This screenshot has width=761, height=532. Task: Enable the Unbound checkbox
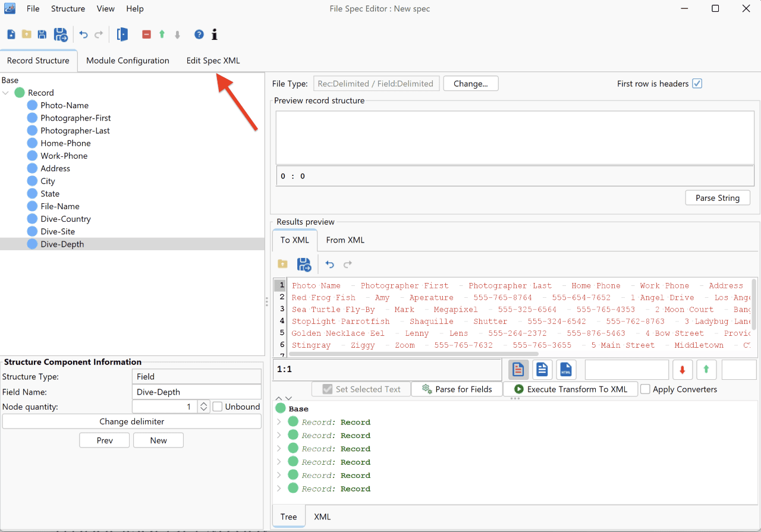coord(218,407)
